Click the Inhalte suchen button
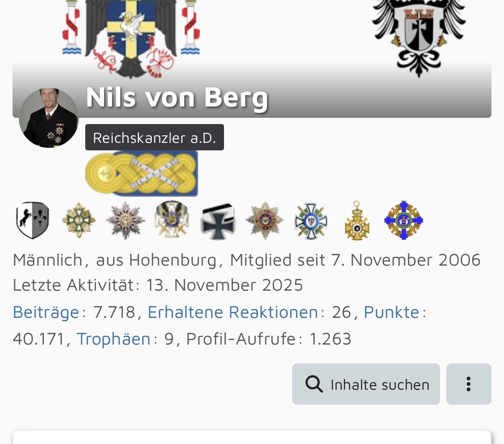The width and height of the screenshot is (504, 444). (366, 384)
